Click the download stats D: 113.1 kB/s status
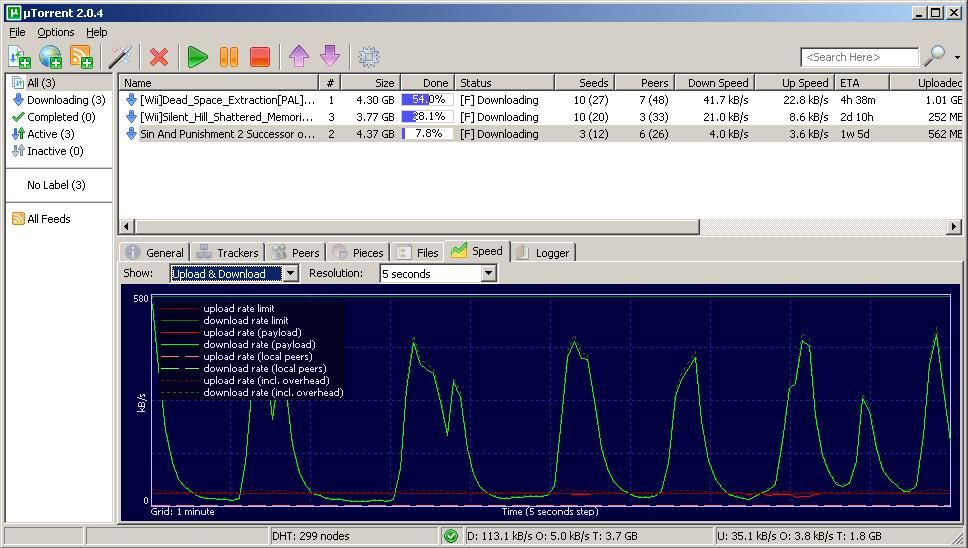This screenshot has height=548, width=968. [552, 536]
